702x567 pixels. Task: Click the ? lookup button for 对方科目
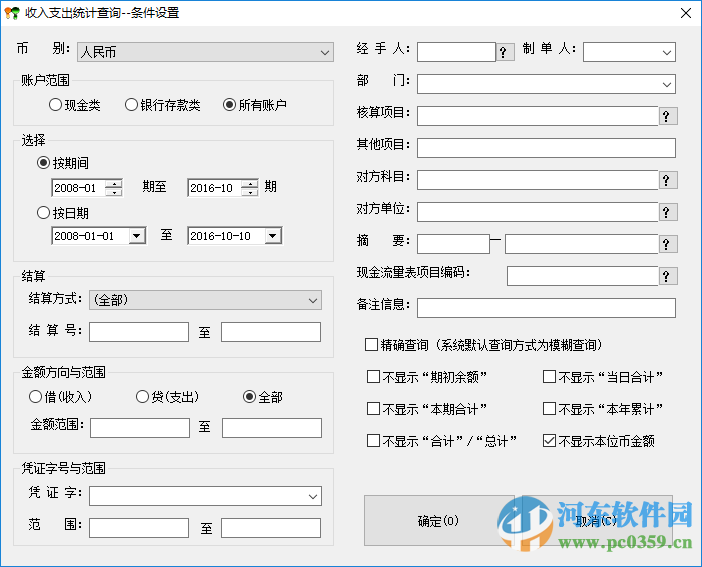click(x=668, y=180)
